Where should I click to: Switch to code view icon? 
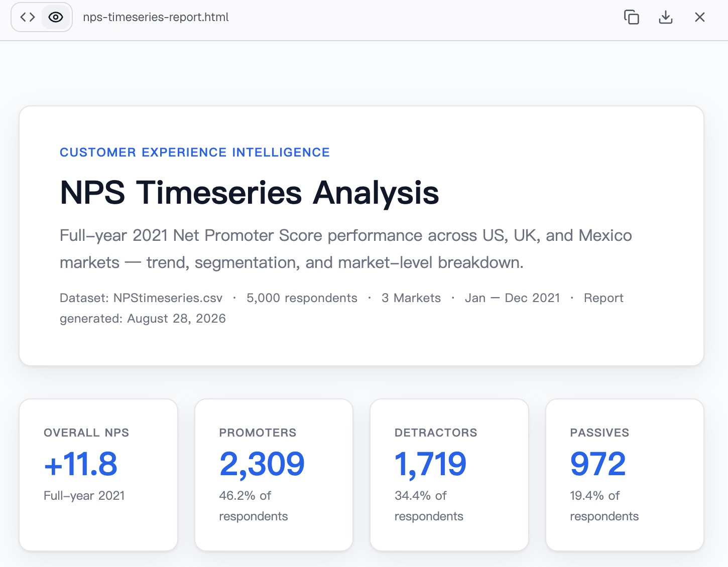click(28, 17)
